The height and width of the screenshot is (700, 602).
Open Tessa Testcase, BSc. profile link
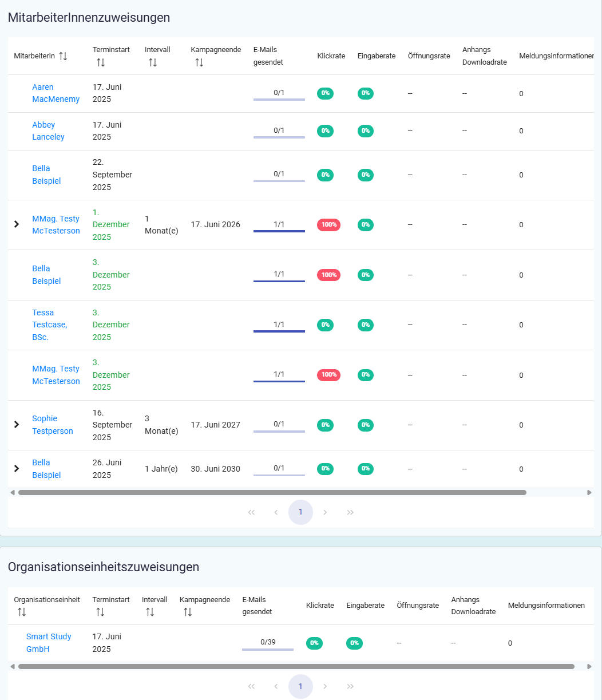tap(49, 325)
